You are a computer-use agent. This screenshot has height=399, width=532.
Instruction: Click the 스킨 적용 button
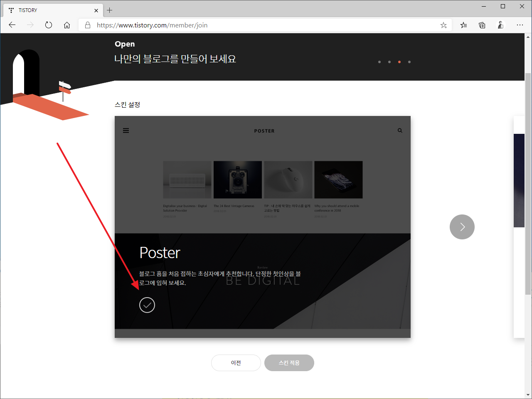tap(289, 363)
